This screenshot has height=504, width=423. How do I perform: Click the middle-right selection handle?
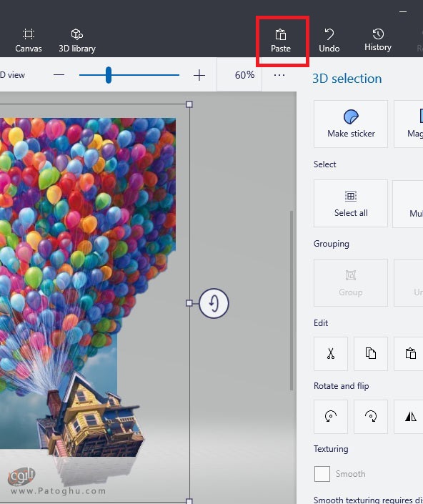[189, 303]
